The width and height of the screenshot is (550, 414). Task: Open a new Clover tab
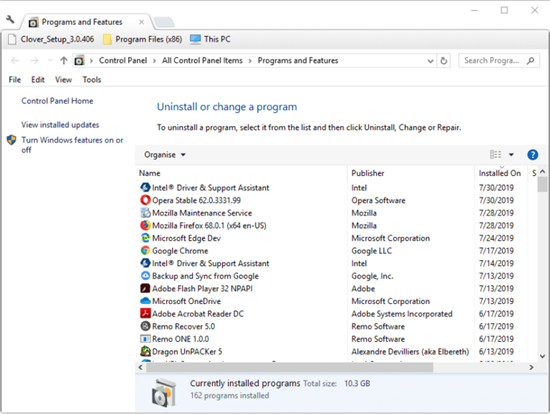[164, 22]
